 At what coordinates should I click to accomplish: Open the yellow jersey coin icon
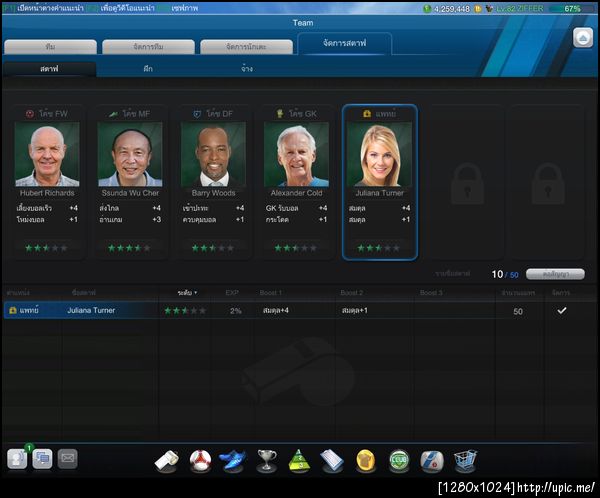point(365,460)
